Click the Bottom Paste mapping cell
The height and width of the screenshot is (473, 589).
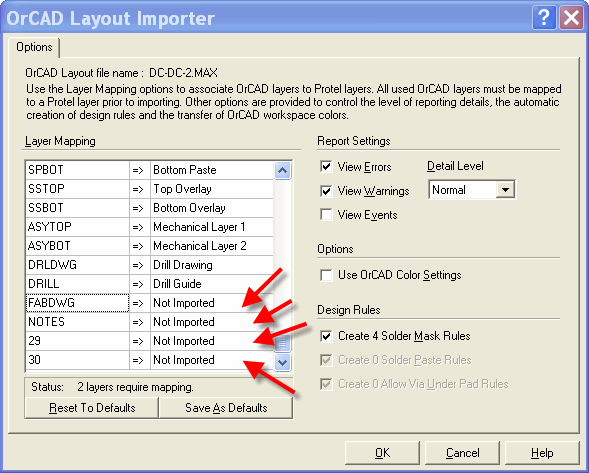212,170
